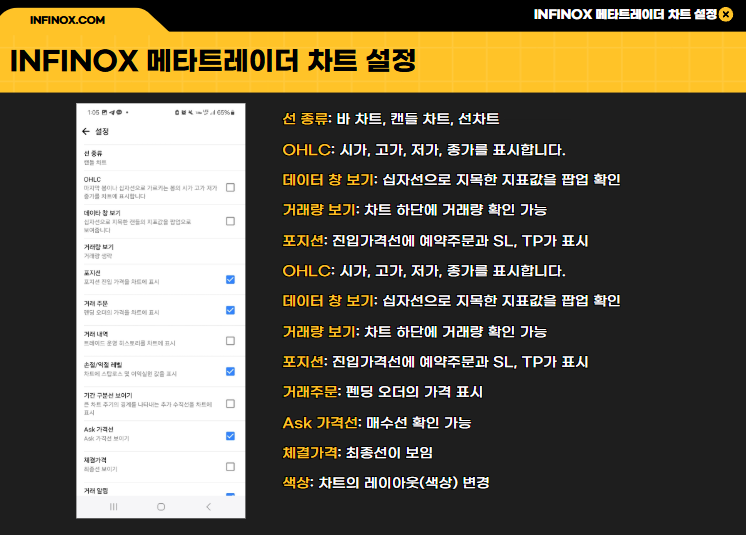This screenshot has height=535, width=746.
Task: Enable the 체결가격 checkbox
Action: (230, 467)
